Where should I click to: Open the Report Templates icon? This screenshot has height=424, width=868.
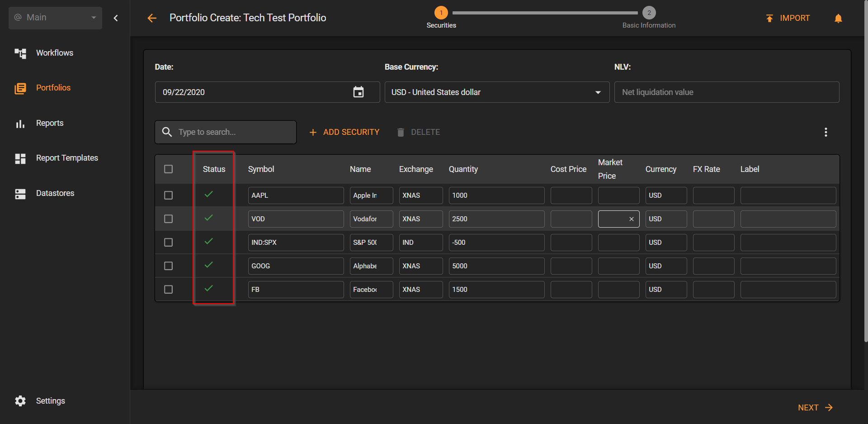pos(20,158)
